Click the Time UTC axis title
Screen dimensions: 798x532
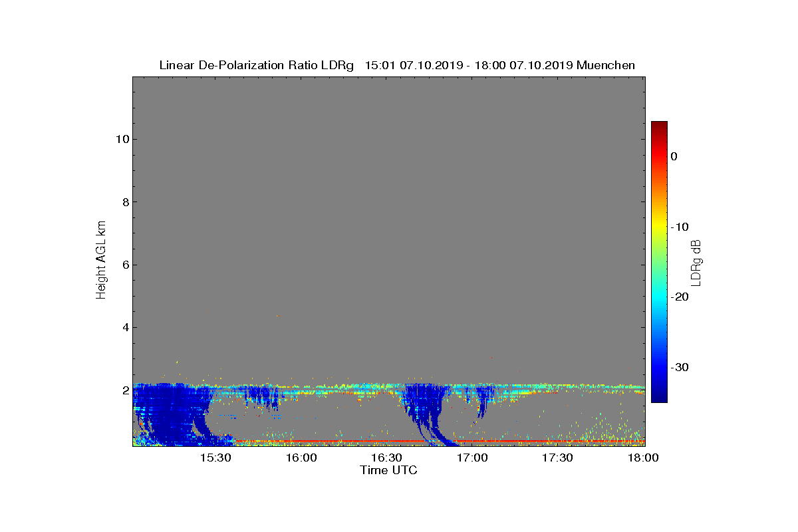(388, 470)
